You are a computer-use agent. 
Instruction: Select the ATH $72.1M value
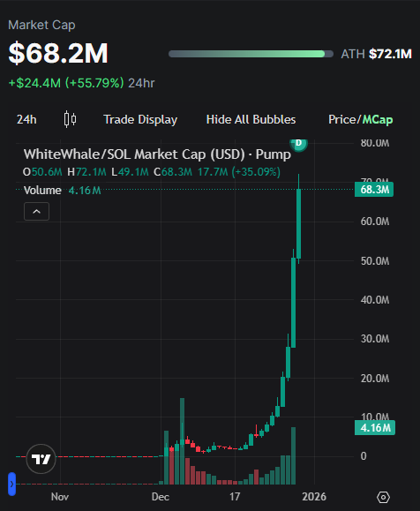coord(390,54)
